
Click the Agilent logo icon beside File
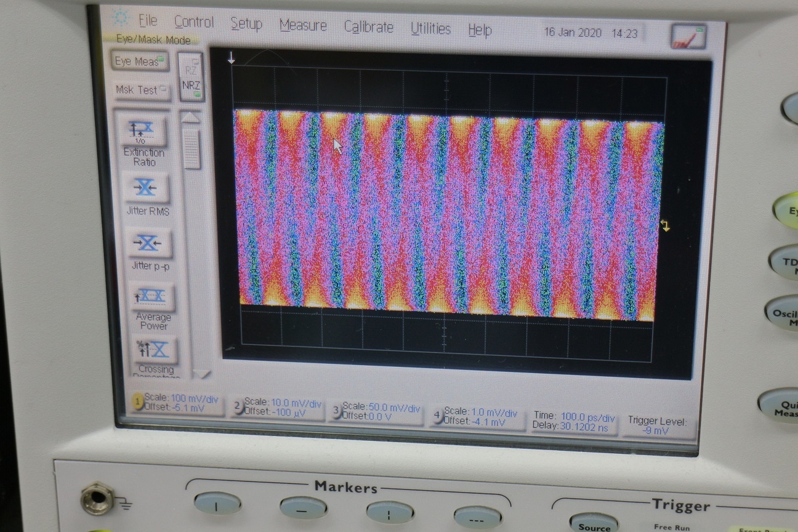pyautogui.click(x=121, y=17)
